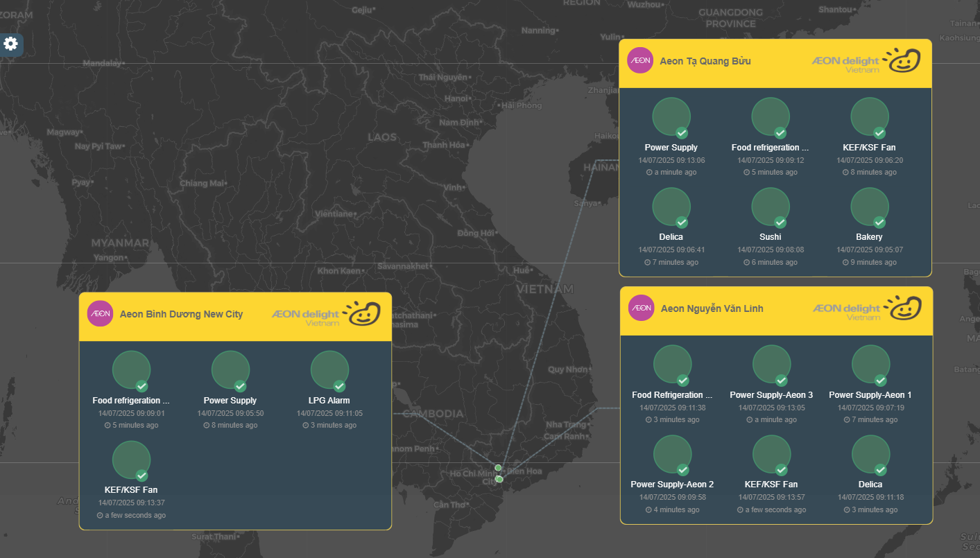Click AEON round logo in Nguyễn Văn Linh header
The width and height of the screenshot is (980, 558).
(642, 308)
